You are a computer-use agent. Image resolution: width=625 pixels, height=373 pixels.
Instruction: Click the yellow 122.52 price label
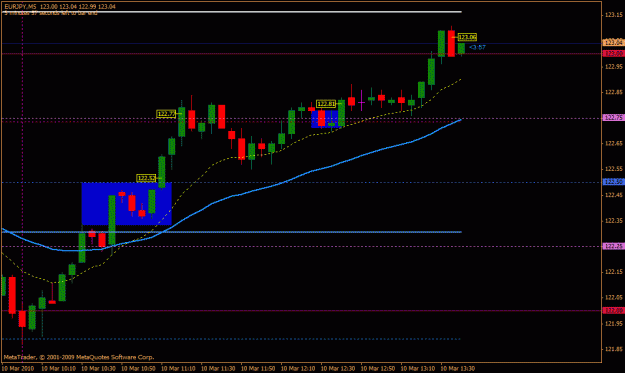point(146,178)
